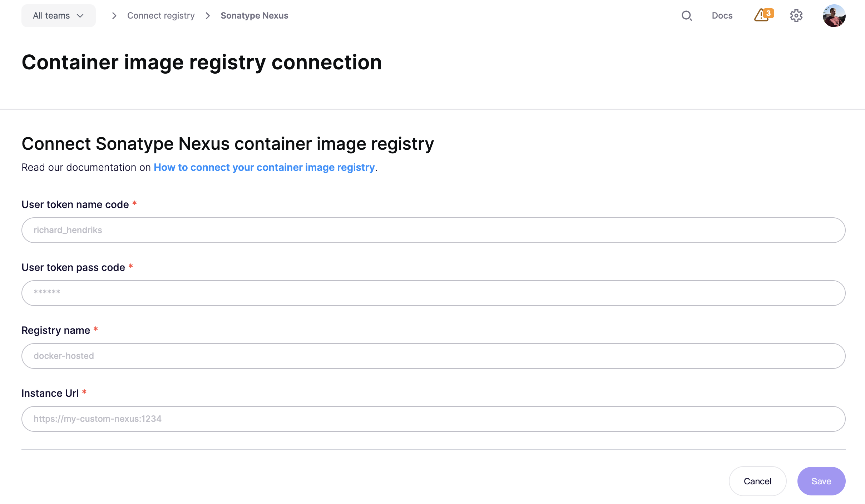Go to Connect registry breadcrumb

coord(161,16)
